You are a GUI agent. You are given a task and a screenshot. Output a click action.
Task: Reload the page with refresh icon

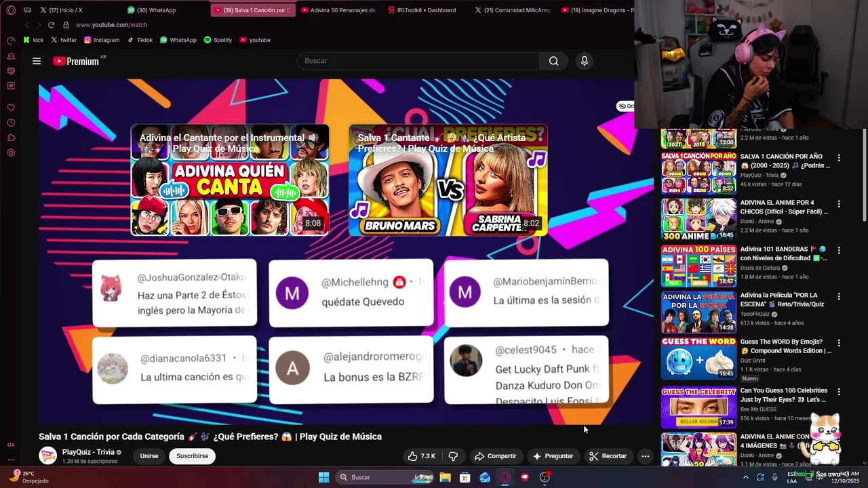point(51,24)
